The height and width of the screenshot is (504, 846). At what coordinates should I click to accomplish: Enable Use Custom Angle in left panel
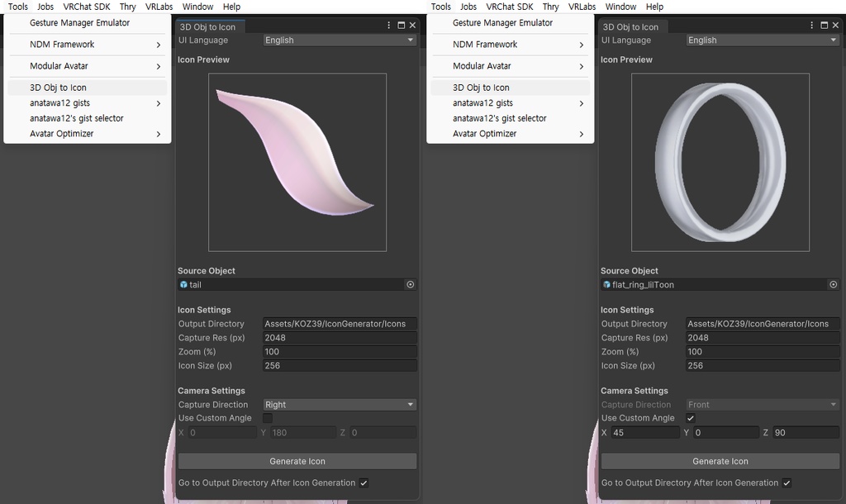click(268, 418)
